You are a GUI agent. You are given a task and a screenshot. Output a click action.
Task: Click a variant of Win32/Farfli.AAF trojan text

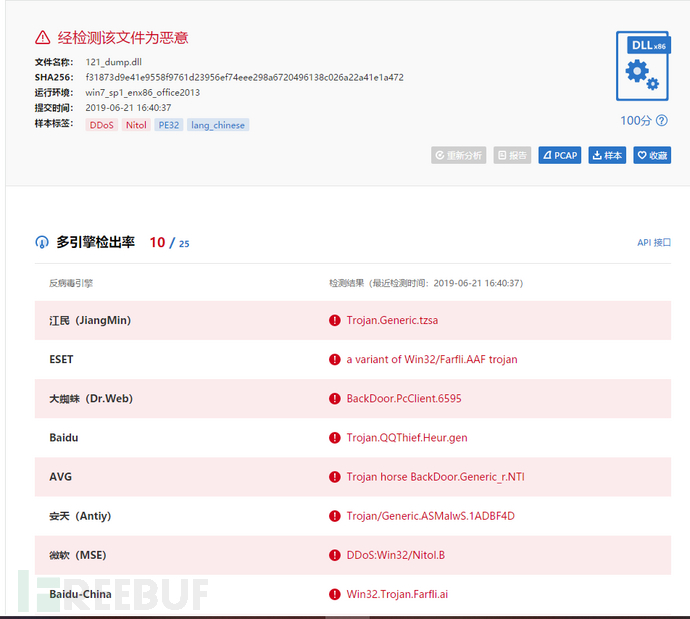tap(432, 359)
